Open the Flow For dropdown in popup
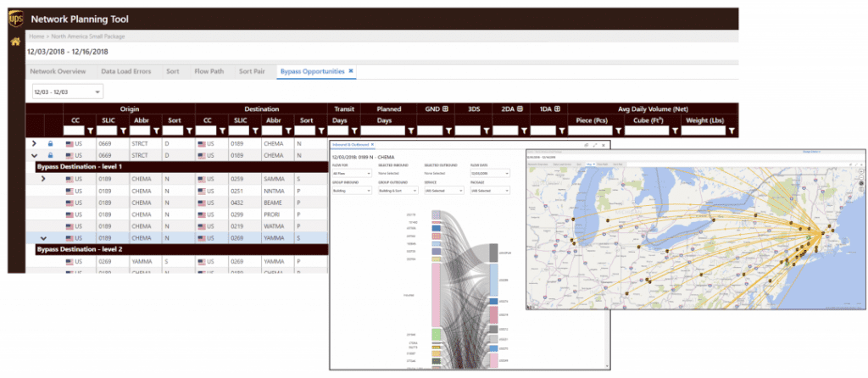 pos(351,173)
